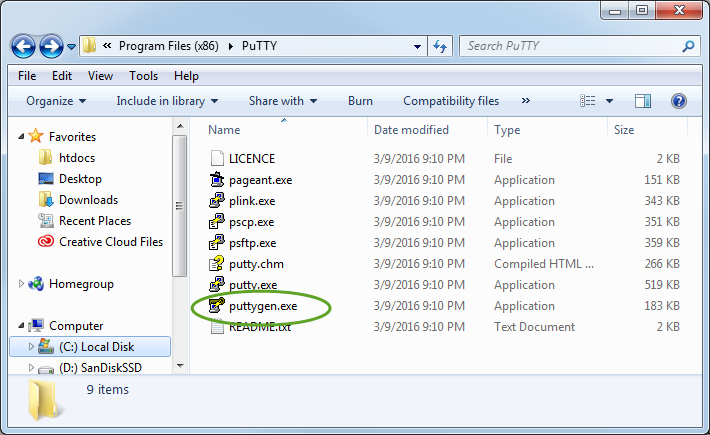The image size is (710, 435).
Task: Toggle the preview pane icon
Action: click(643, 100)
